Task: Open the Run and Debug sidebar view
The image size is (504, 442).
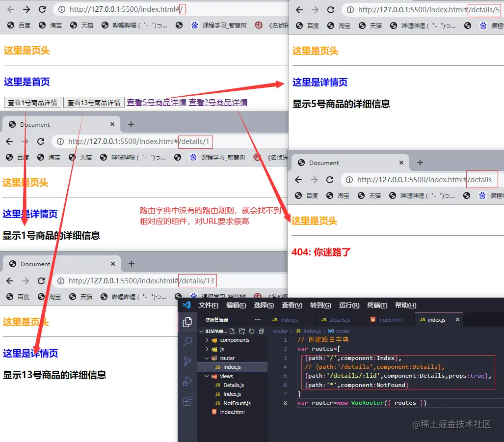Action: point(187,381)
